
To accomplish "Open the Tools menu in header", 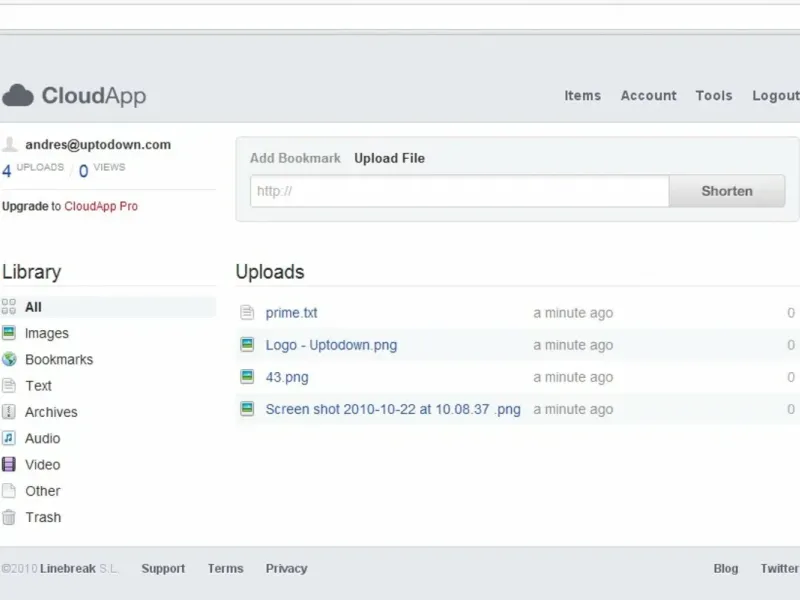I will (714, 95).
